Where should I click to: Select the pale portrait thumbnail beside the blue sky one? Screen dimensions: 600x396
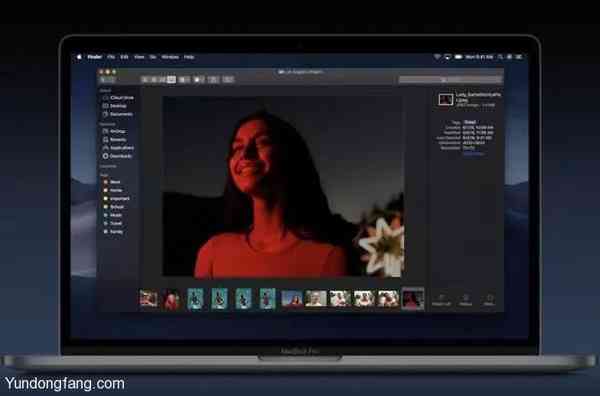coord(316,298)
